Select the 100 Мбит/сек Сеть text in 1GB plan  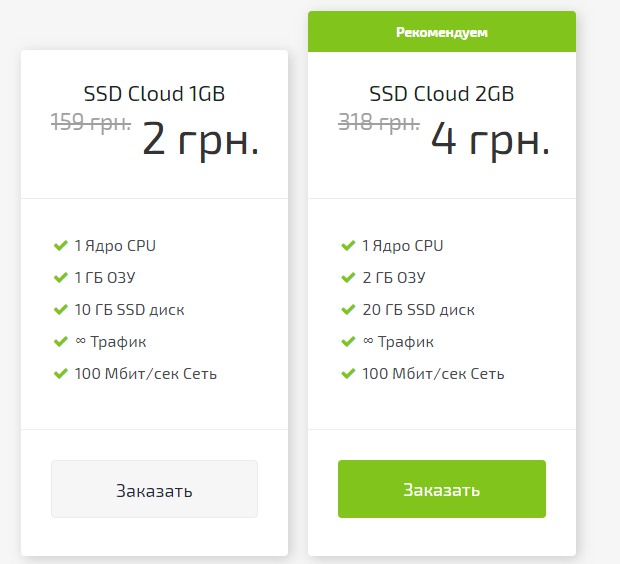[146, 374]
